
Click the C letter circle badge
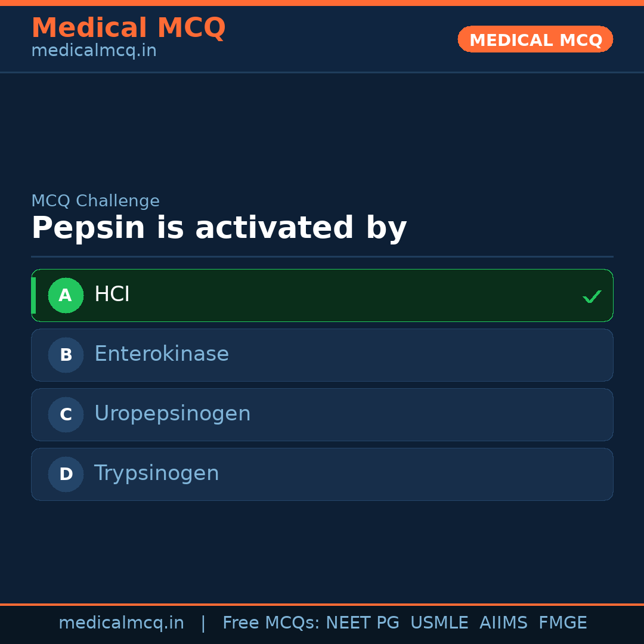click(x=66, y=414)
